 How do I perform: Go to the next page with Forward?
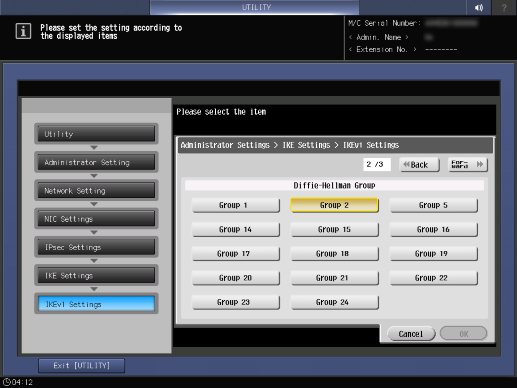click(468, 165)
